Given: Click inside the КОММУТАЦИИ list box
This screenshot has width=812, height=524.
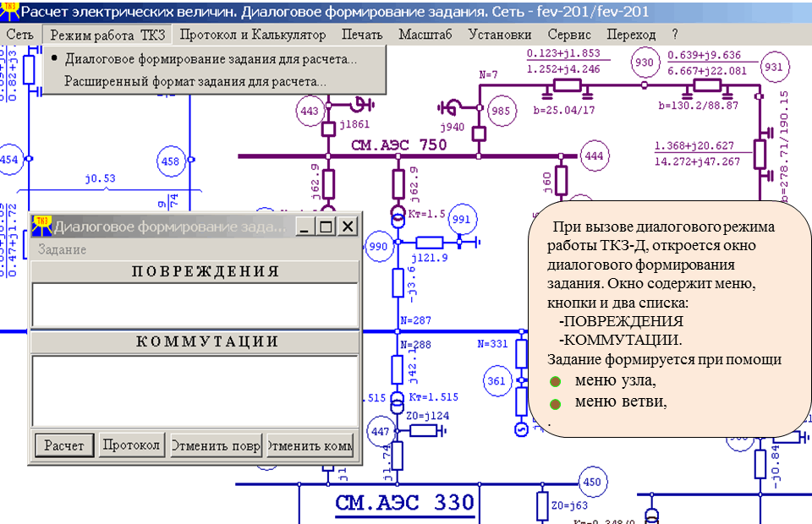Looking at the screenshot, I should 195,390.
